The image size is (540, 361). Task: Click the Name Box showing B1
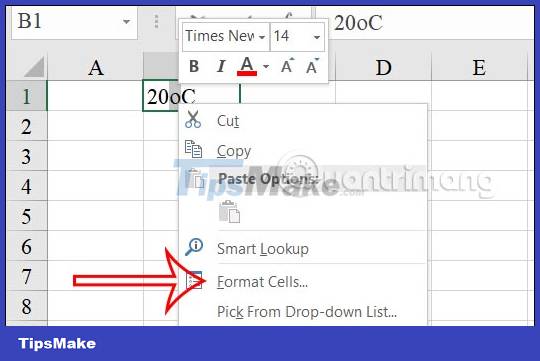pos(74,22)
